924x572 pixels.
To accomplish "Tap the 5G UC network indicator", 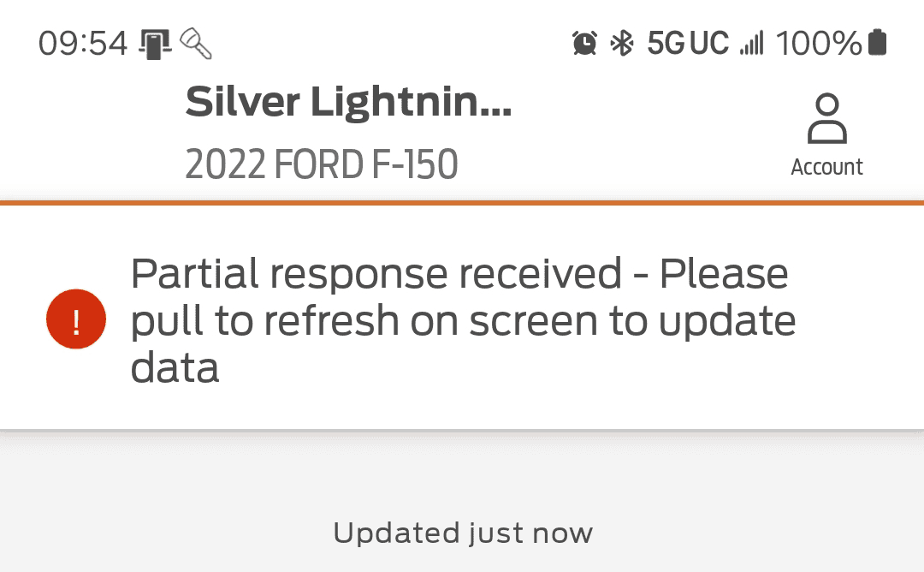I will (688, 43).
